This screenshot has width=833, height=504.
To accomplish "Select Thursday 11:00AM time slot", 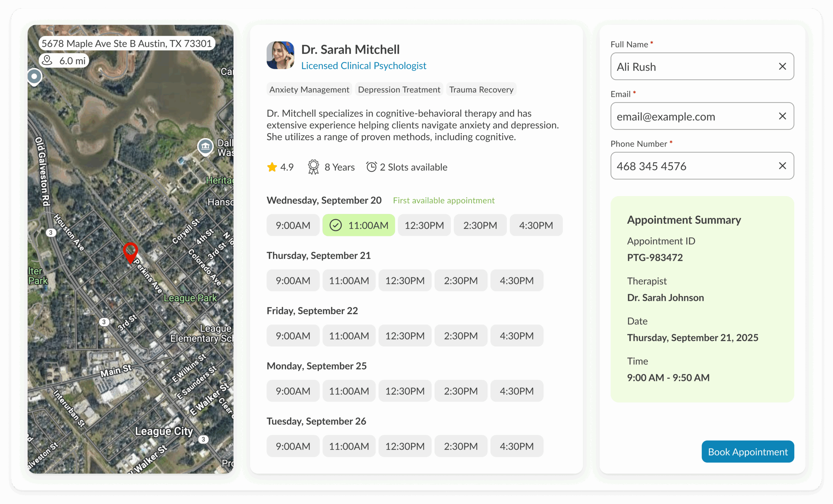I will click(x=349, y=280).
